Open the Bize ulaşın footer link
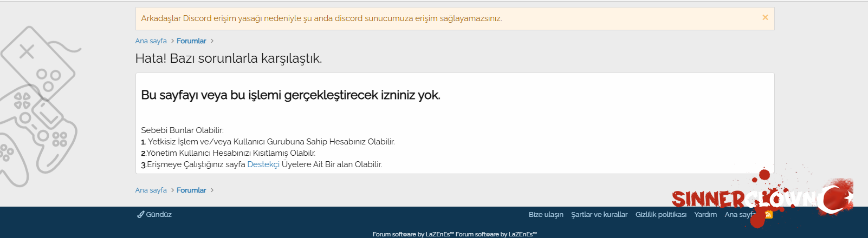This screenshot has height=238, width=868. pyautogui.click(x=546, y=215)
